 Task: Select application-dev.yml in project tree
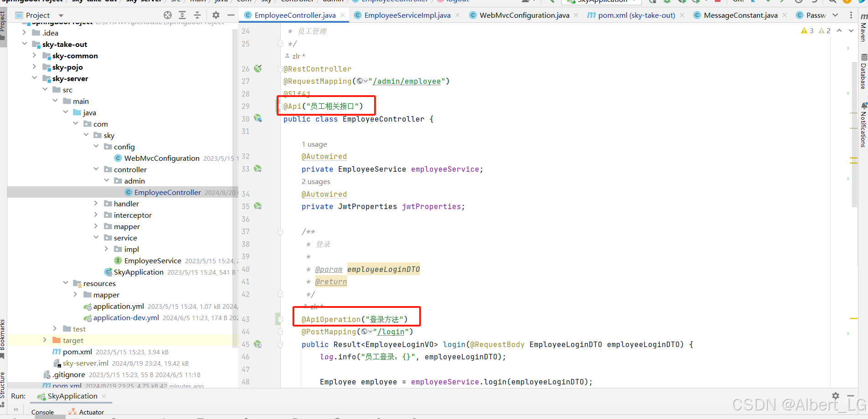point(126,317)
